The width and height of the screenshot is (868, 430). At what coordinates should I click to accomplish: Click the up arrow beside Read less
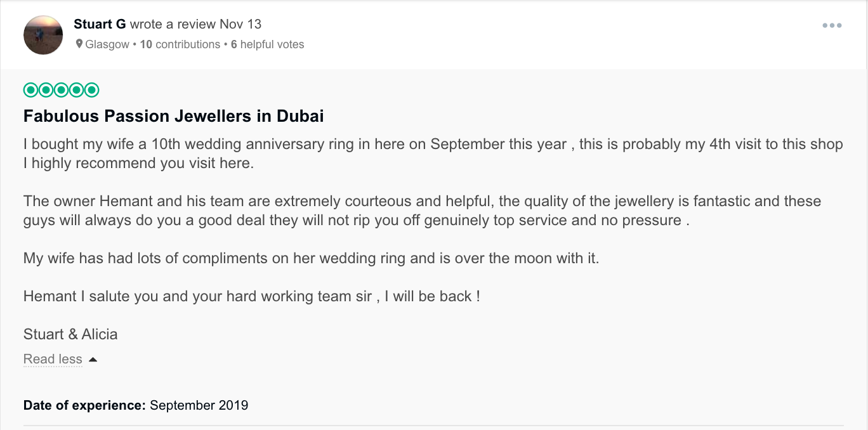tap(93, 360)
